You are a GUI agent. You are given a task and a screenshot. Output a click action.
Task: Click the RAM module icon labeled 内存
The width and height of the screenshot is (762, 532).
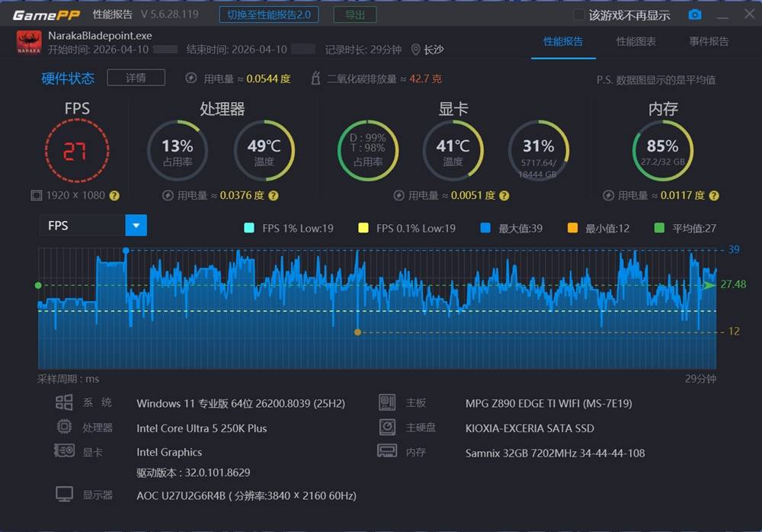coord(387,450)
